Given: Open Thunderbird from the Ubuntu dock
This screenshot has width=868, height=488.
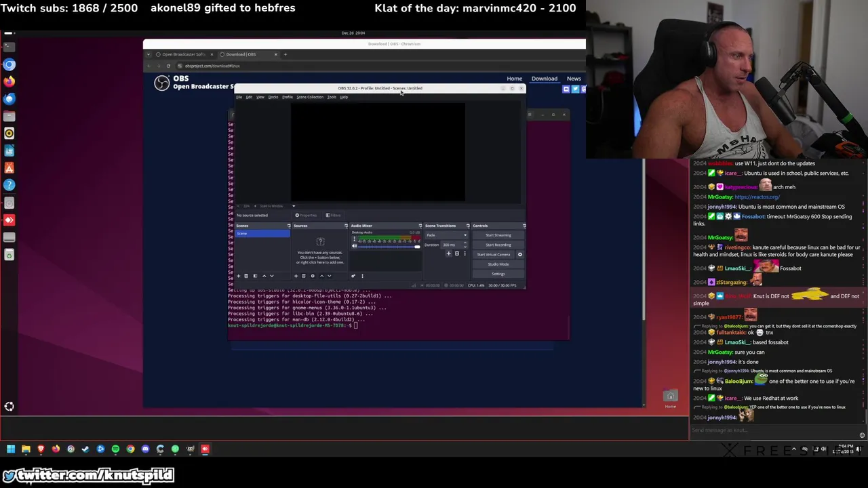Looking at the screenshot, I should tap(9, 99).
